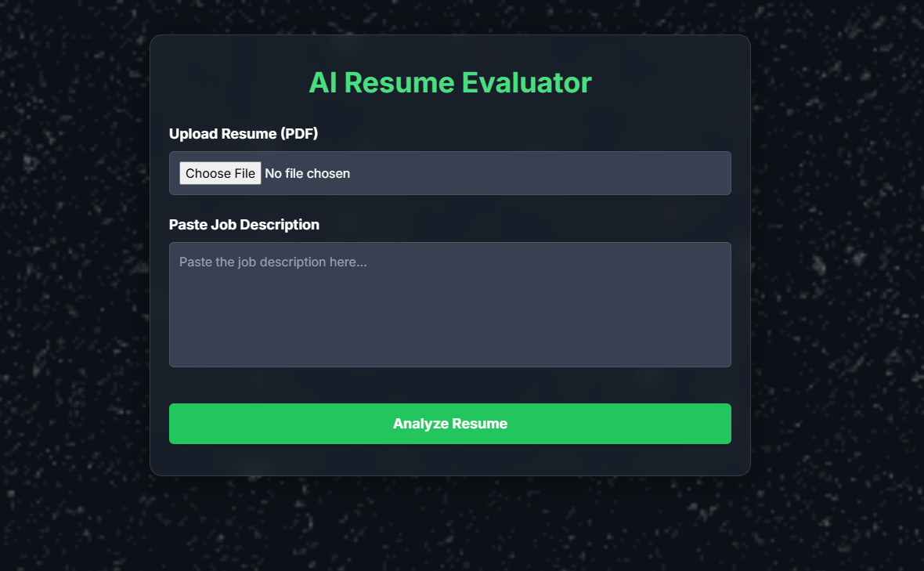Click the Analyze Resume button label text
Viewport: 924px width, 571px height.
click(449, 423)
